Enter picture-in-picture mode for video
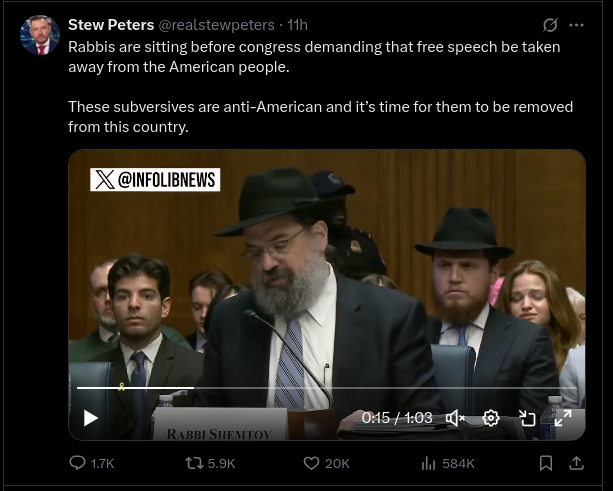Viewport: 613px width, 491px height. 527,418
